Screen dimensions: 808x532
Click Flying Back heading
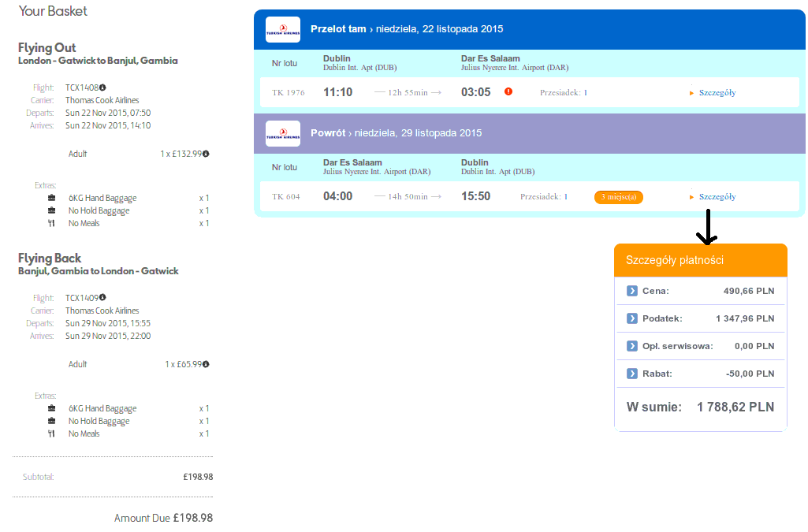click(50, 258)
